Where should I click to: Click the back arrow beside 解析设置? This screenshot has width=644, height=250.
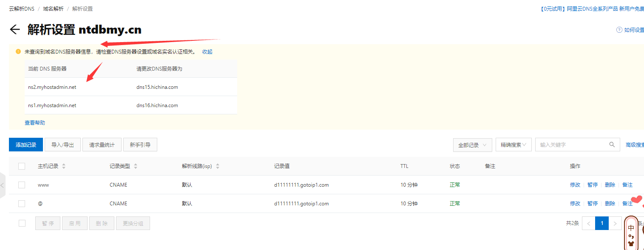(15, 29)
